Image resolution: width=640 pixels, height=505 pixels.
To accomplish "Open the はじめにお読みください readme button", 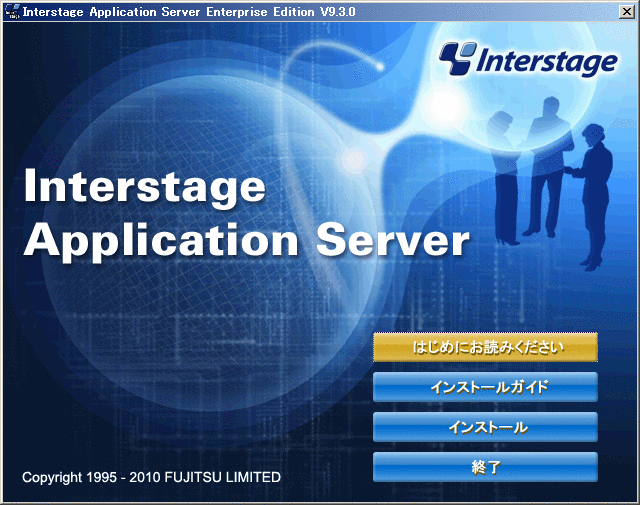I will tap(485, 347).
